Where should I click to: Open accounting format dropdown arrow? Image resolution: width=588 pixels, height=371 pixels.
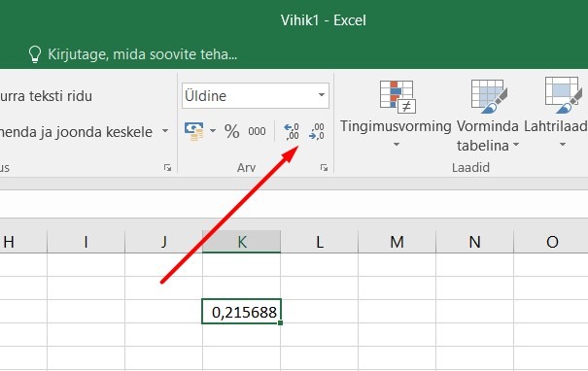click(213, 131)
